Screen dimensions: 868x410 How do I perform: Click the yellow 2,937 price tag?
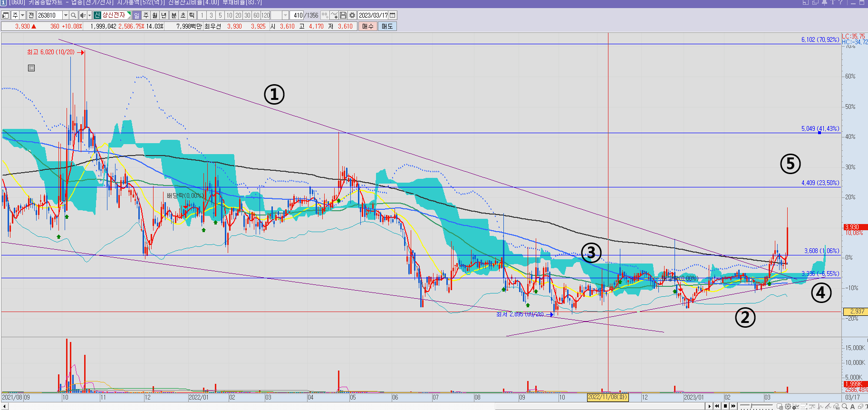855,311
